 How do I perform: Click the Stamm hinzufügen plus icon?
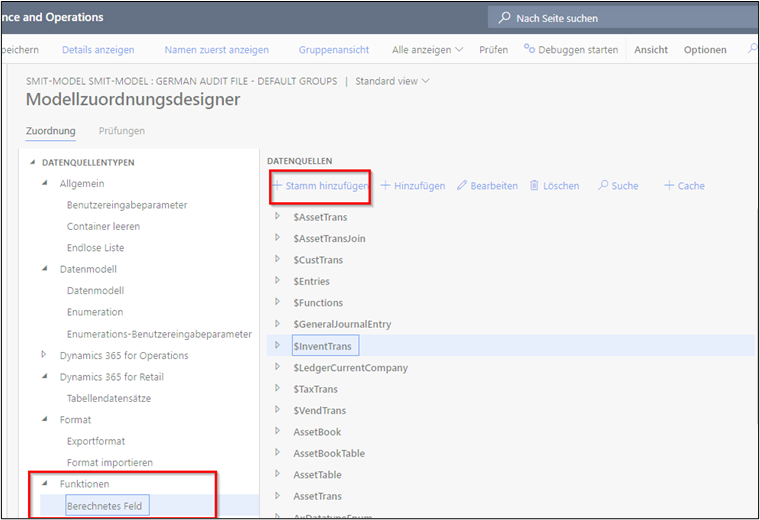276,186
